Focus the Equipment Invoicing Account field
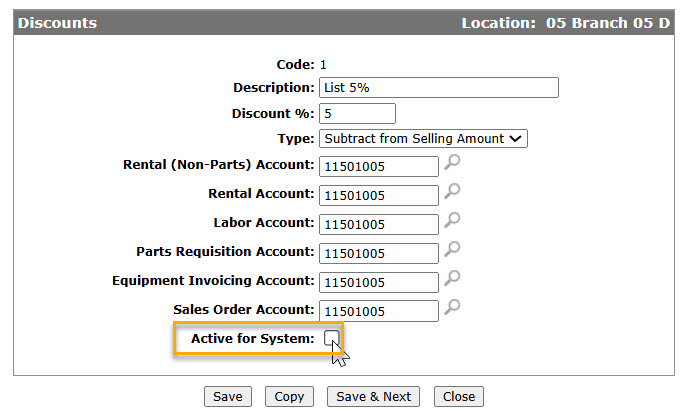This screenshot has height=411, width=689. pyautogui.click(x=379, y=282)
